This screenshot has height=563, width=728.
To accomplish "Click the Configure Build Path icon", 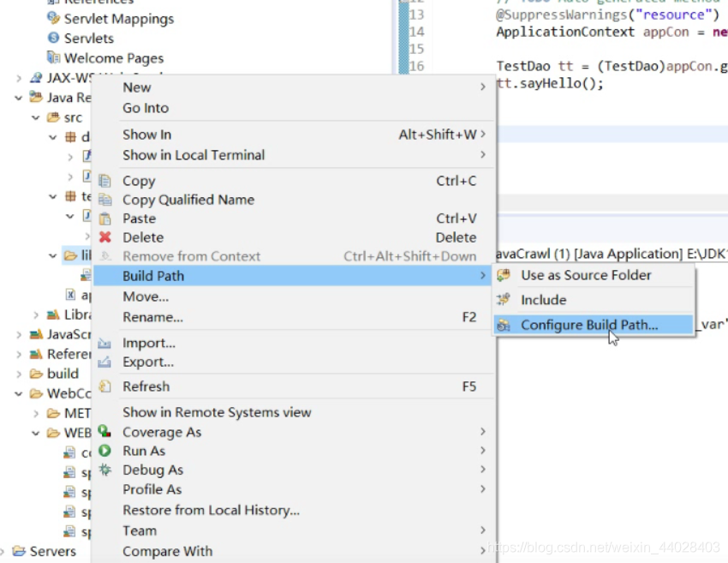I will pyautogui.click(x=504, y=325).
